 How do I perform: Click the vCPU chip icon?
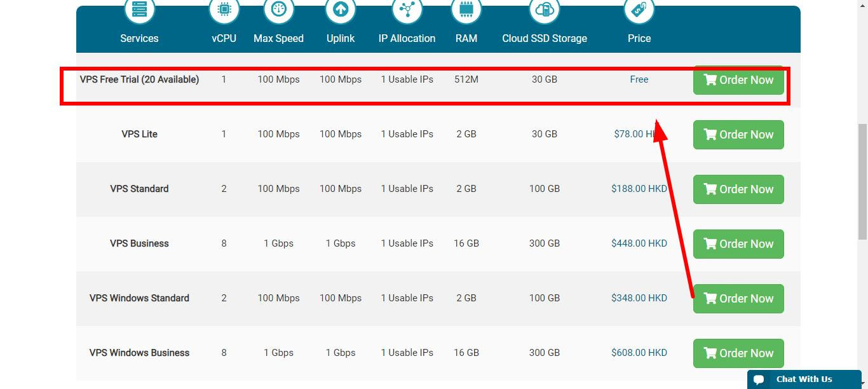pyautogui.click(x=224, y=10)
